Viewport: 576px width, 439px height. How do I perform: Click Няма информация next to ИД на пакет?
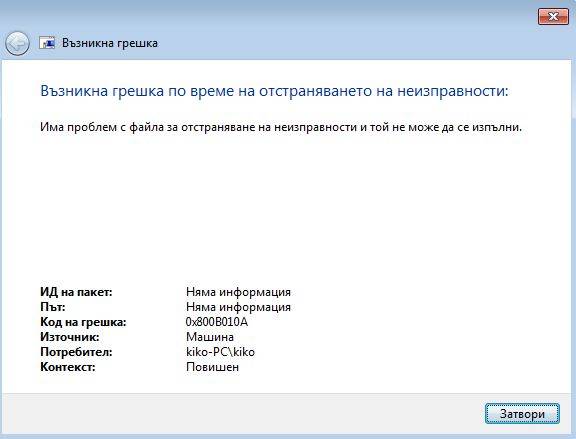coord(238,292)
